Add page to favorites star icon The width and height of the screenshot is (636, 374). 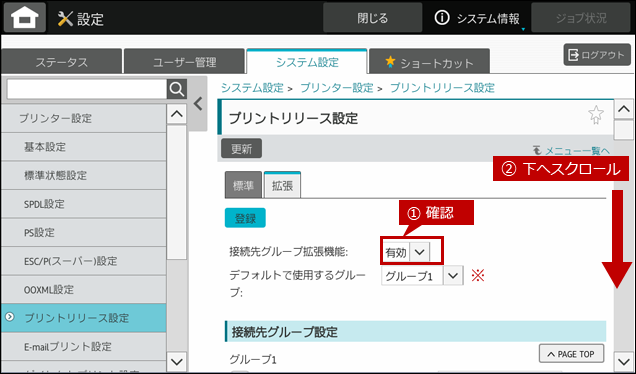[x=596, y=115]
